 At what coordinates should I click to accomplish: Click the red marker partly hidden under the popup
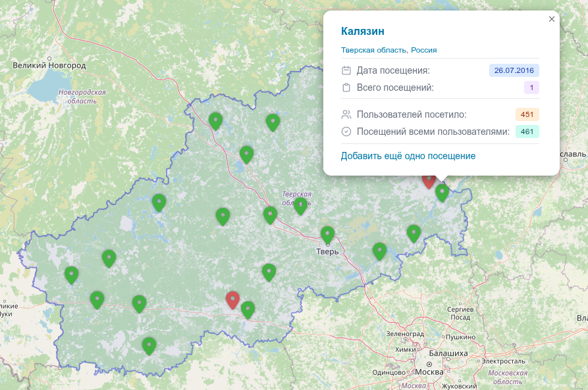coord(429,182)
